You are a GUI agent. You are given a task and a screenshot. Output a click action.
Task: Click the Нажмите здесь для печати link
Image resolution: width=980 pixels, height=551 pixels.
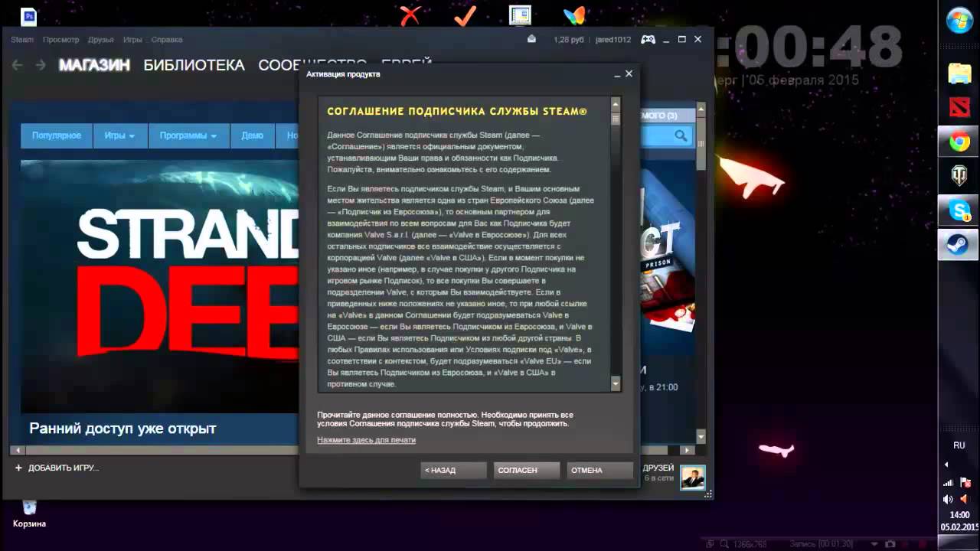(x=367, y=440)
